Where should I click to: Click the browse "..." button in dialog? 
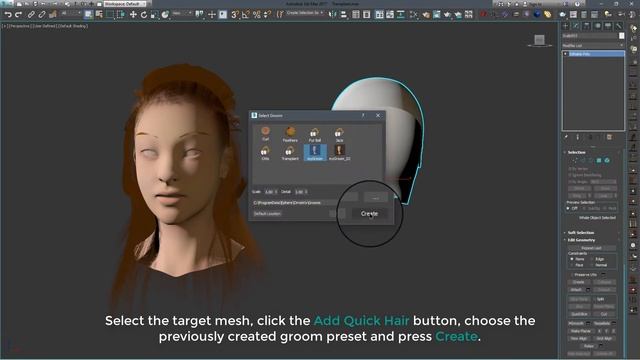(x=376, y=198)
